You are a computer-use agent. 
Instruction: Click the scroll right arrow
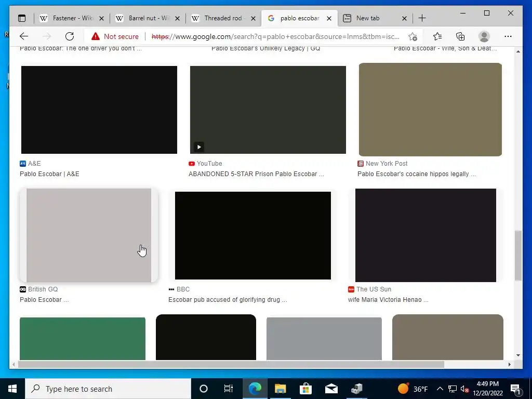coord(509,364)
